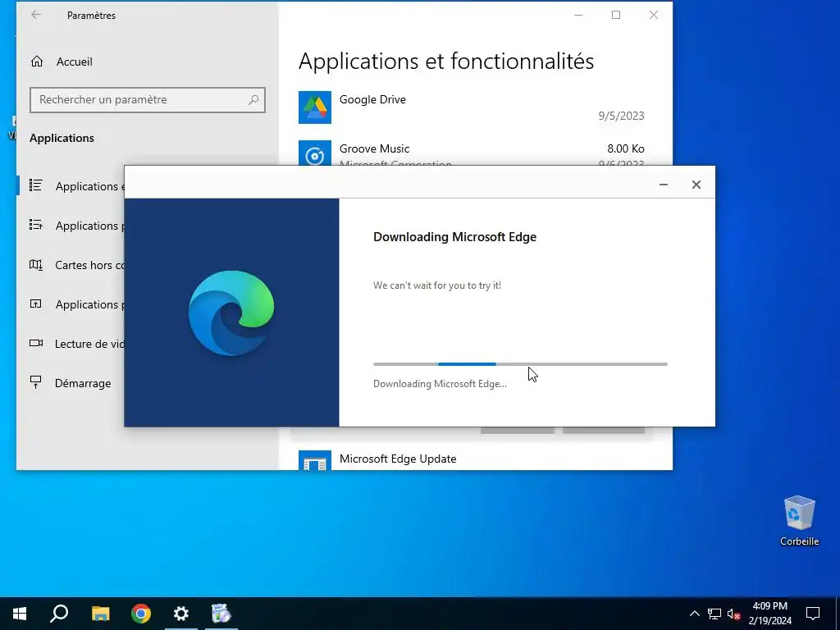840x630 pixels.
Task: Click the Edge download progress bar
Action: [x=520, y=364]
